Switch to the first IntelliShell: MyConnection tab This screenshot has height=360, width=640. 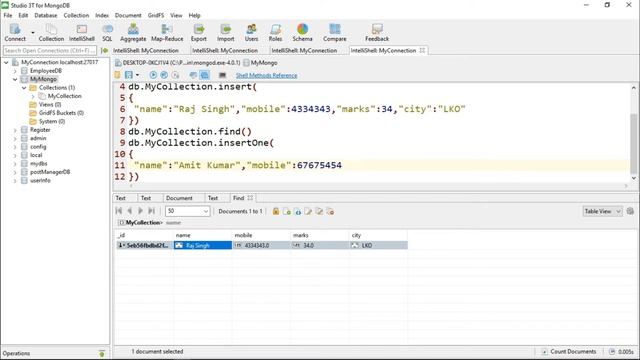[x=146, y=51]
